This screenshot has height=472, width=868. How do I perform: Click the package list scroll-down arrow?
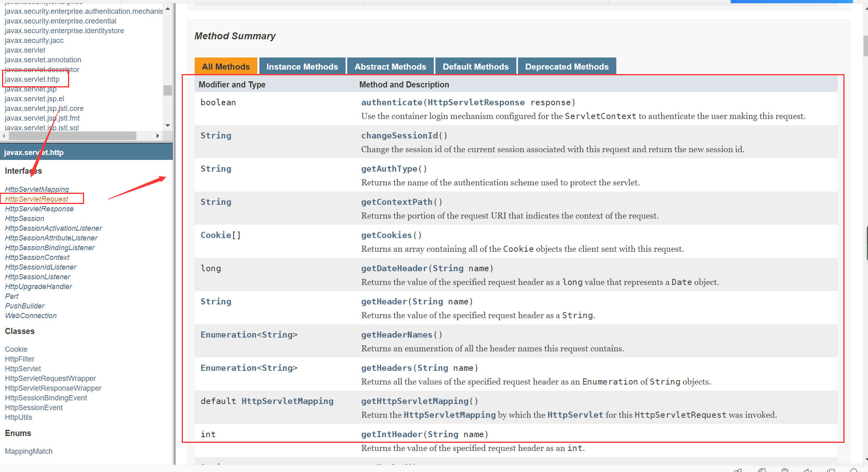coord(168,125)
